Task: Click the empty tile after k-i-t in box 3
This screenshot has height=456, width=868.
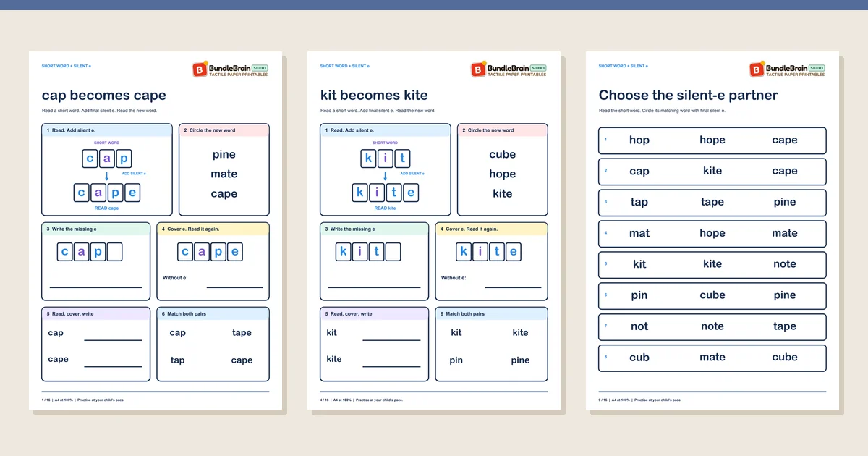Action: pos(393,252)
